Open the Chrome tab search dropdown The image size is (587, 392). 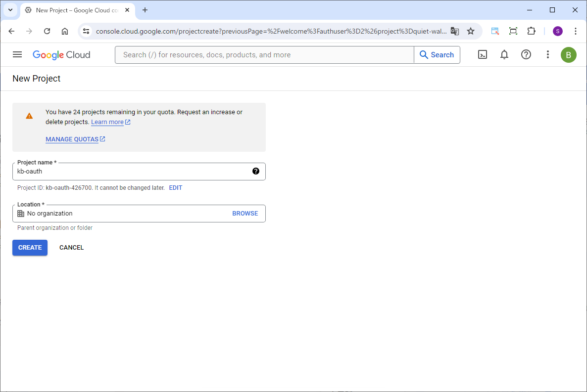[10, 10]
